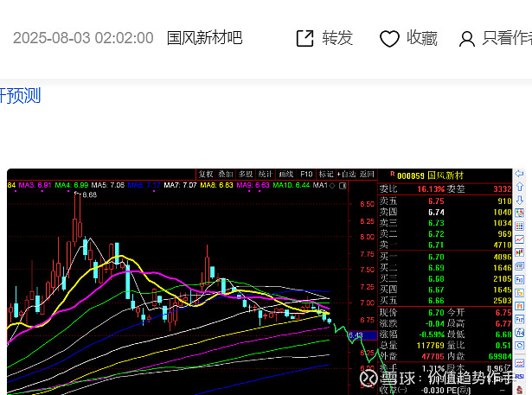Click the panel toggle icon beside MA labels

[x=343, y=186]
